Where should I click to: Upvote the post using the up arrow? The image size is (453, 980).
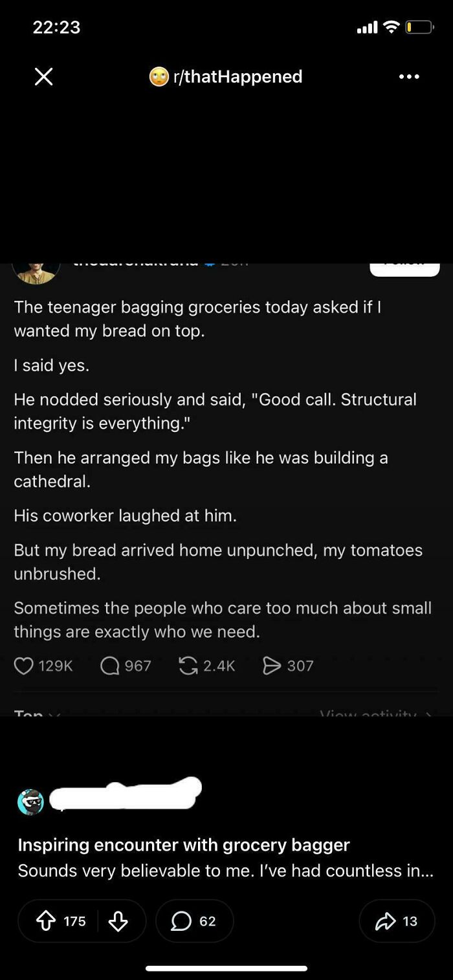49,921
